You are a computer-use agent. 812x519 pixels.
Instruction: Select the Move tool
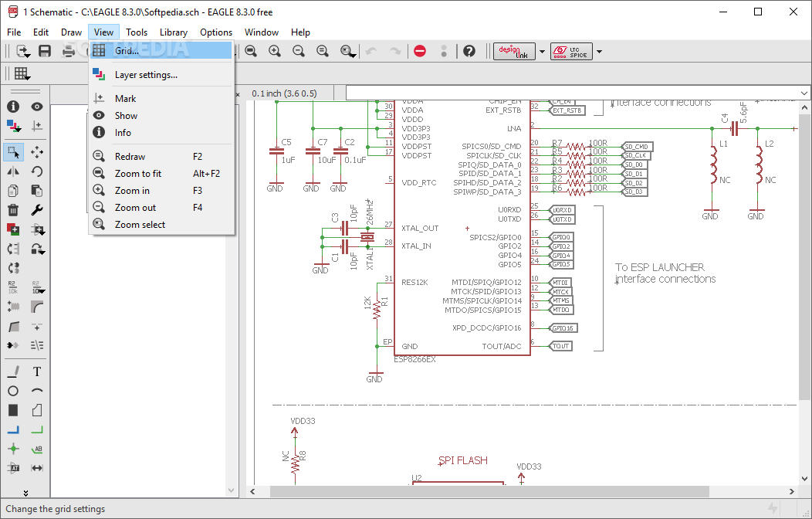37,152
